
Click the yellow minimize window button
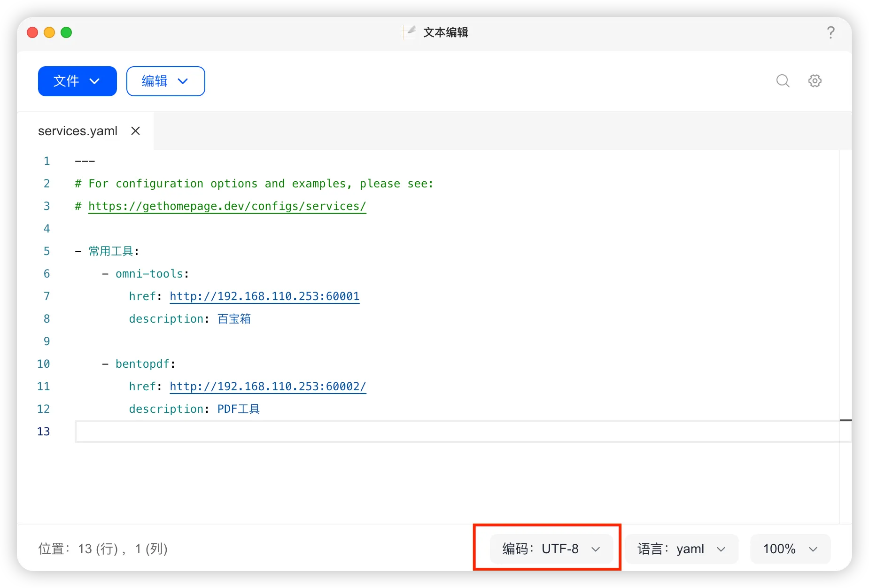click(x=49, y=32)
